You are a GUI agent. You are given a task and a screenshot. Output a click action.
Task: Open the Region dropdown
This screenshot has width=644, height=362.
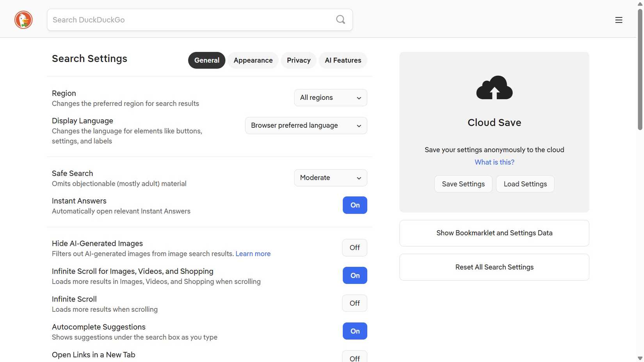point(330,98)
